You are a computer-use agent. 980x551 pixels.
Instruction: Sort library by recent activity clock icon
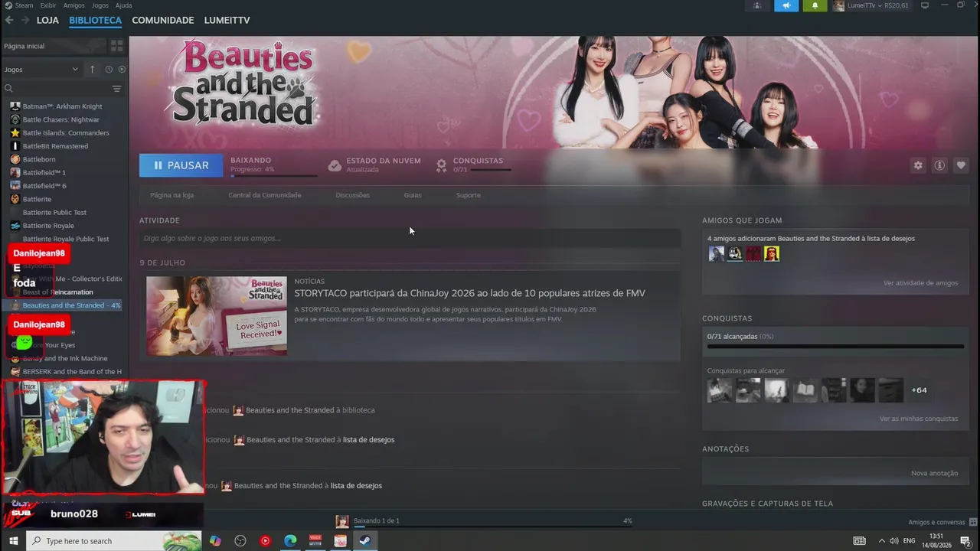point(109,70)
